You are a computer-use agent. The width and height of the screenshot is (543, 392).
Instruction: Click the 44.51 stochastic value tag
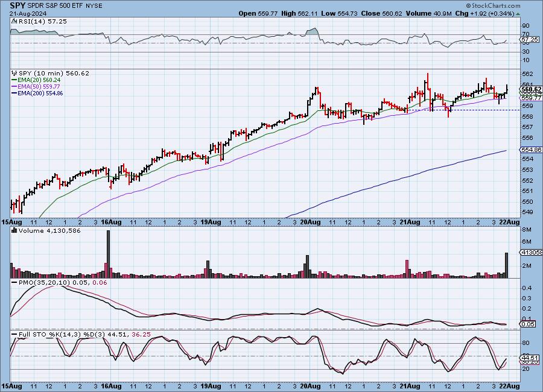(x=530, y=358)
